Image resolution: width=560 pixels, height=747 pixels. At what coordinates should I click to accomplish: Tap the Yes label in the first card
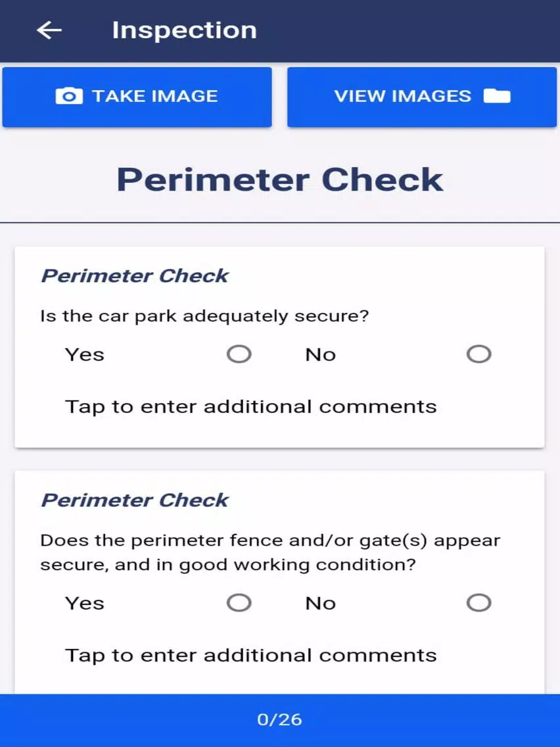coord(85,355)
